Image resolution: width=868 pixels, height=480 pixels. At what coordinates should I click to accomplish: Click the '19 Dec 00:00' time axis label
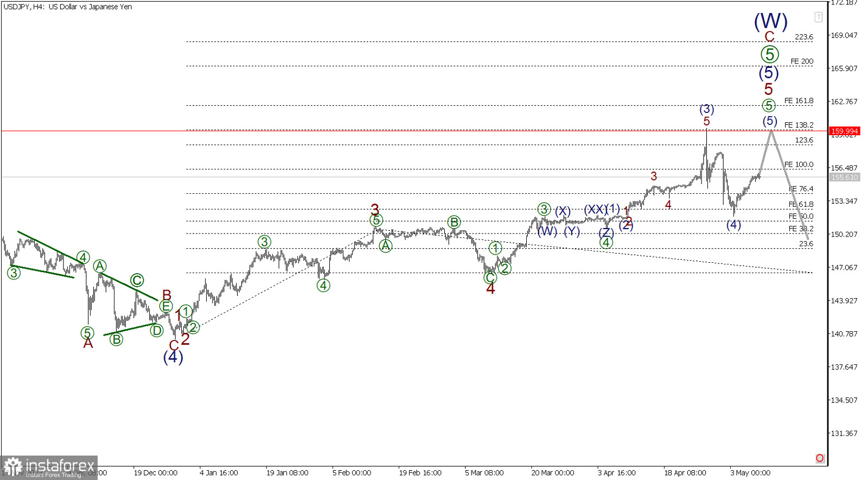[x=156, y=473]
